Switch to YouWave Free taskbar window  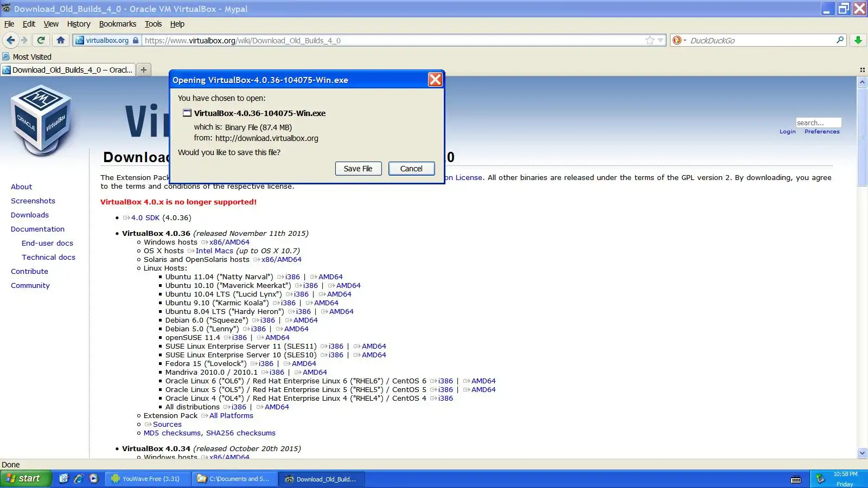[149, 479]
